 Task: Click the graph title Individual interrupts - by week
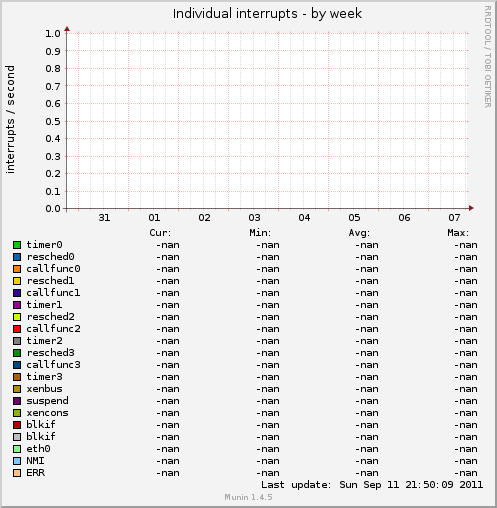tap(267, 14)
